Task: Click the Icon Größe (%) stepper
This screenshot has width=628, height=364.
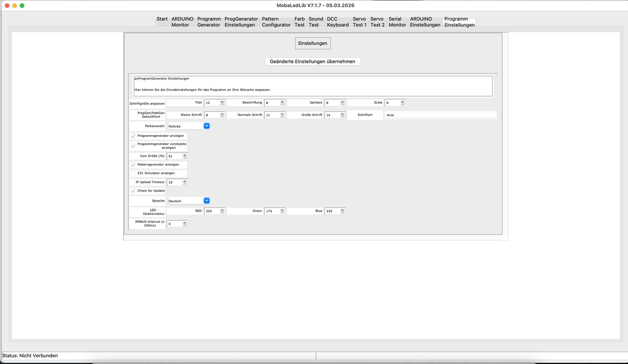Action: coord(184,156)
